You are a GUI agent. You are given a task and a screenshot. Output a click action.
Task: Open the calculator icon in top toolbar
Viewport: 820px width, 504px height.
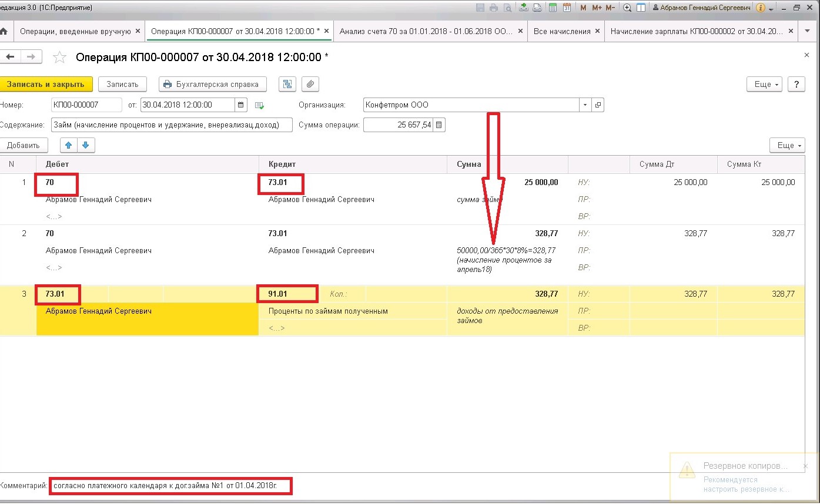(553, 8)
